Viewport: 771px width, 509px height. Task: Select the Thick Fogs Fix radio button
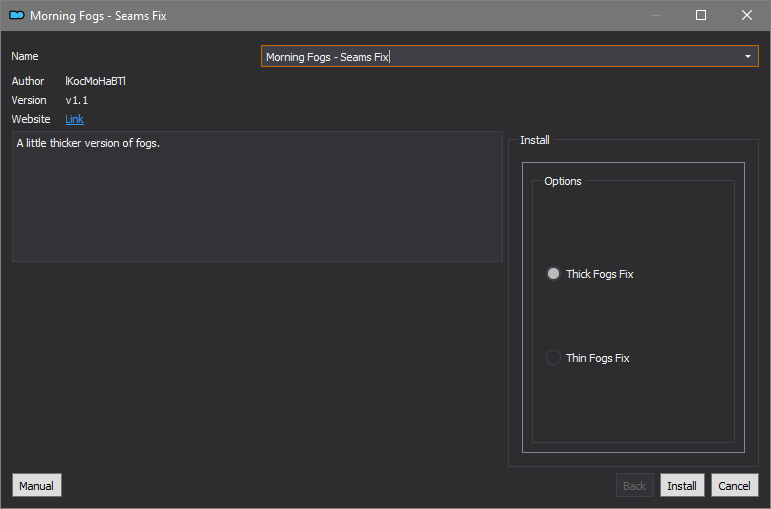(x=553, y=273)
